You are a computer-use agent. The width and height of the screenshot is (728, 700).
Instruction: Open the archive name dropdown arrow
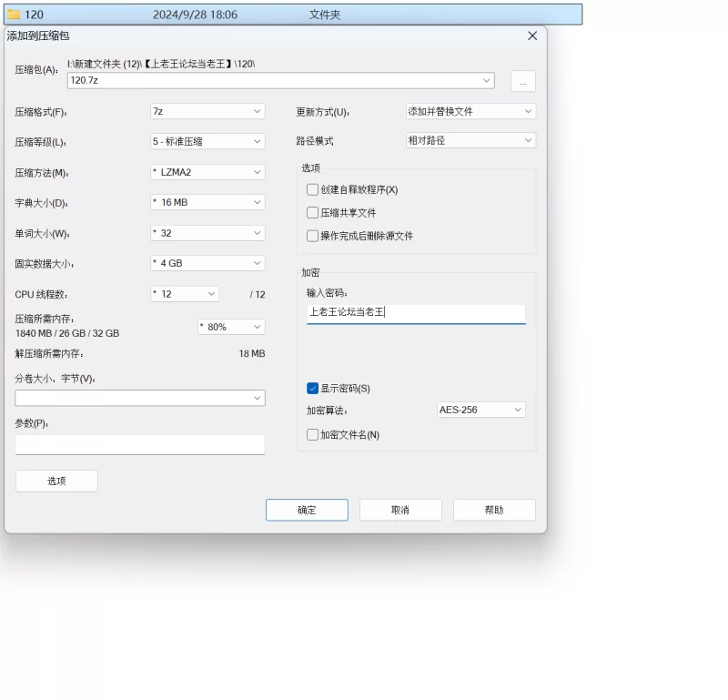487,80
